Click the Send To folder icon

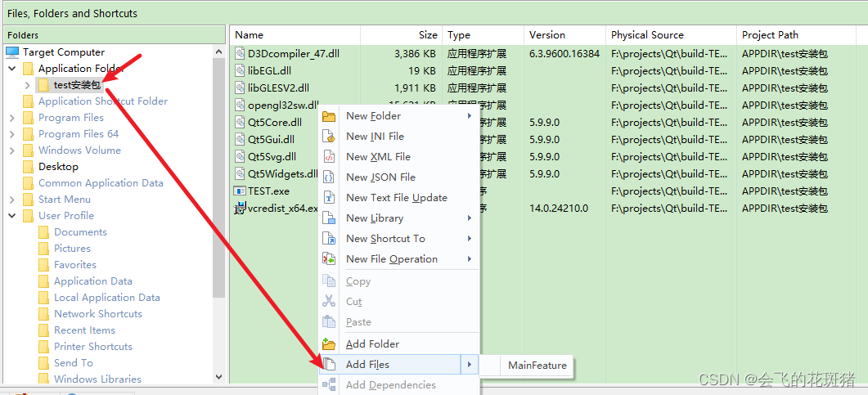(x=43, y=363)
